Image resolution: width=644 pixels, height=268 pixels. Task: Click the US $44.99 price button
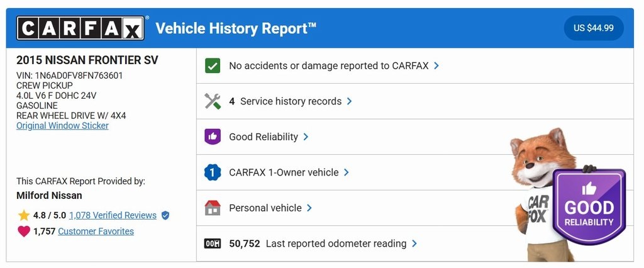click(594, 28)
